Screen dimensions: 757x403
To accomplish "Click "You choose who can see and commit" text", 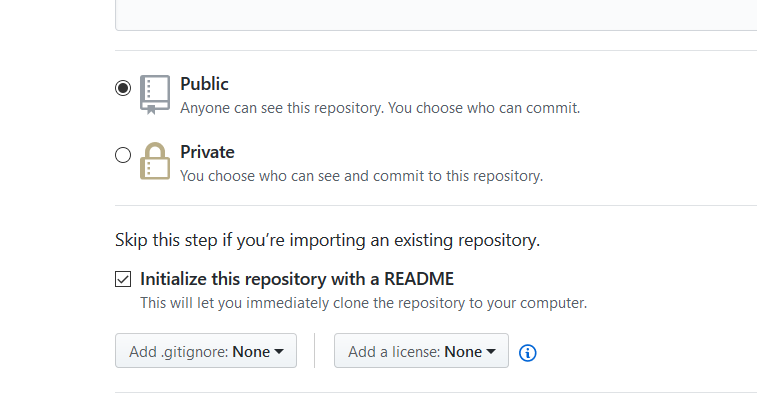I will click(x=361, y=176).
